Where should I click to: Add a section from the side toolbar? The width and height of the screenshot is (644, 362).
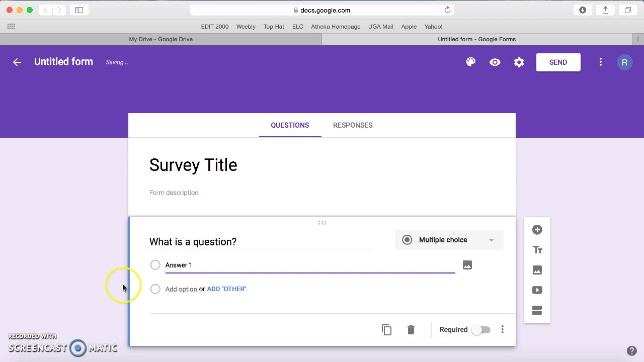click(537, 310)
